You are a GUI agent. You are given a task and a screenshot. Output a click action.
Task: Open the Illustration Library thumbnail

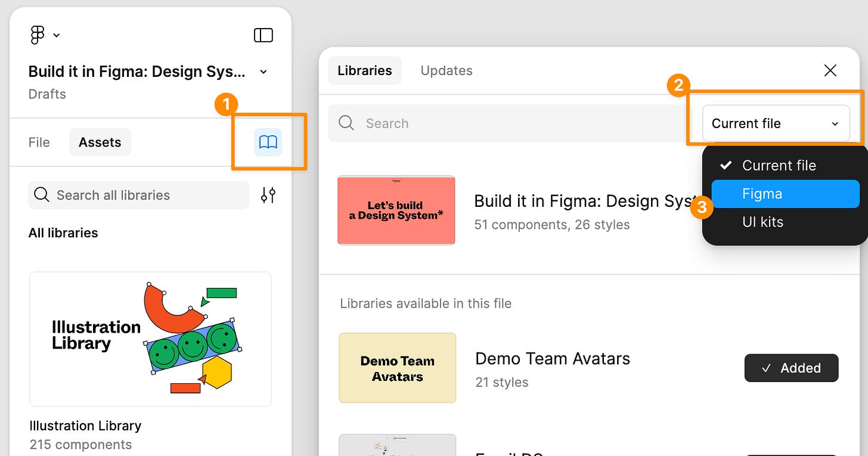click(150, 339)
